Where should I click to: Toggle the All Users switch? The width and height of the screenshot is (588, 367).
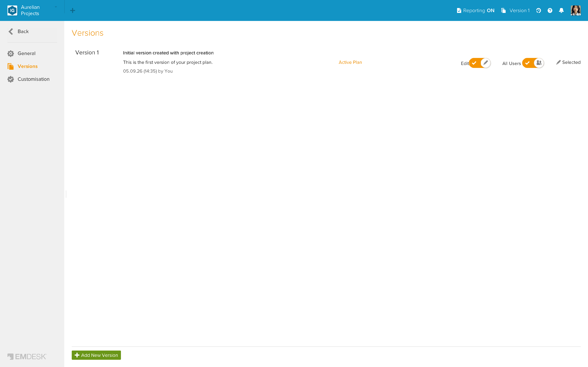(533, 63)
